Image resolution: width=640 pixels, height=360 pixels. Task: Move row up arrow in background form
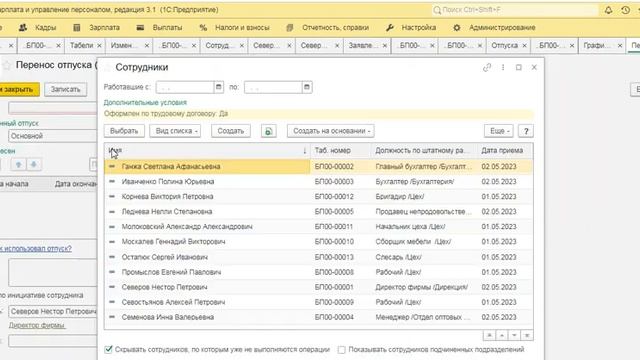coord(18,164)
